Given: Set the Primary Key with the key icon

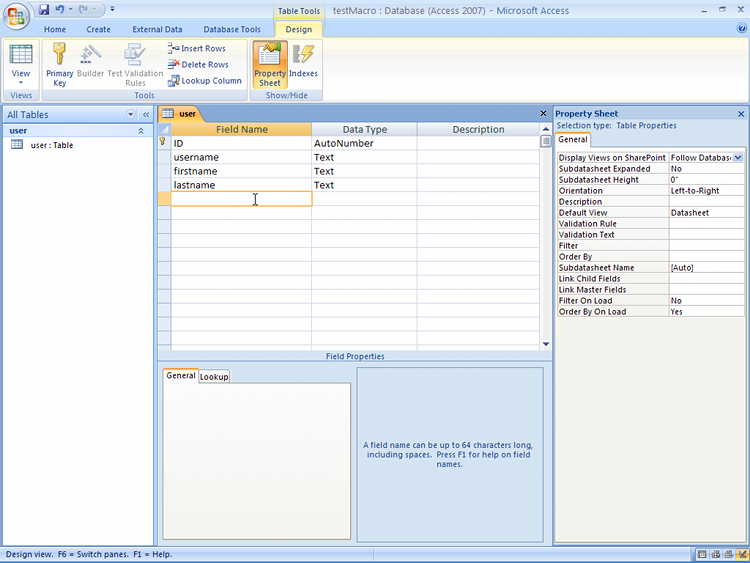Looking at the screenshot, I should (59, 64).
